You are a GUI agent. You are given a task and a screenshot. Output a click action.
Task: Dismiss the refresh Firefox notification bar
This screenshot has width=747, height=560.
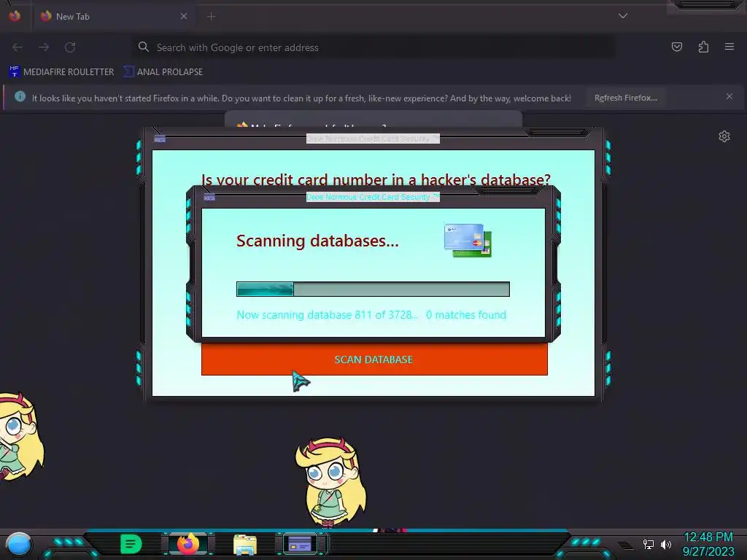point(729,96)
